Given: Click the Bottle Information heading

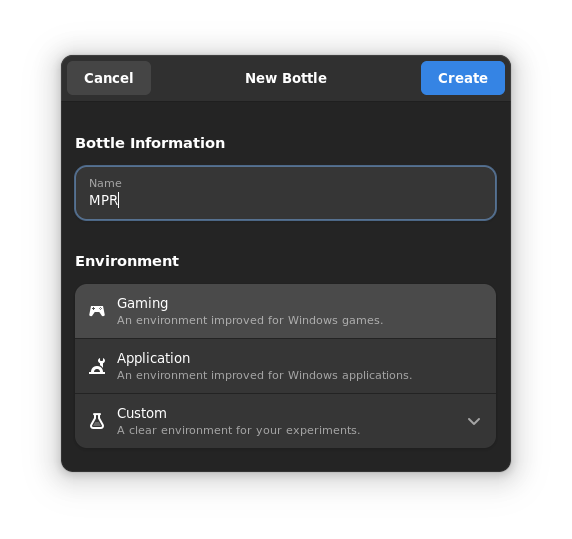Looking at the screenshot, I should tap(150, 143).
